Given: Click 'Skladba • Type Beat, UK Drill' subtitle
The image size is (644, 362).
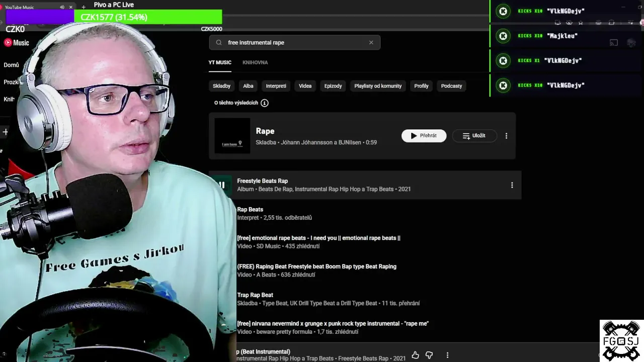Looking at the screenshot, I should click(x=328, y=303).
